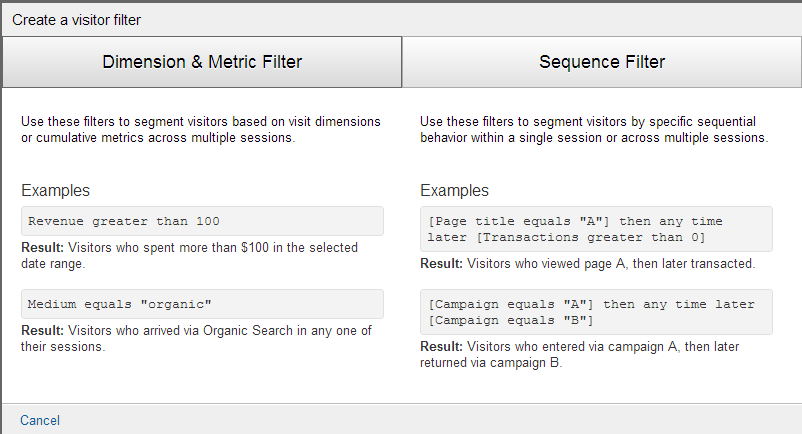This screenshot has height=434, width=802.
Task: Click the Examples heading under Dimension & Metric
Action: click(55, 190)
